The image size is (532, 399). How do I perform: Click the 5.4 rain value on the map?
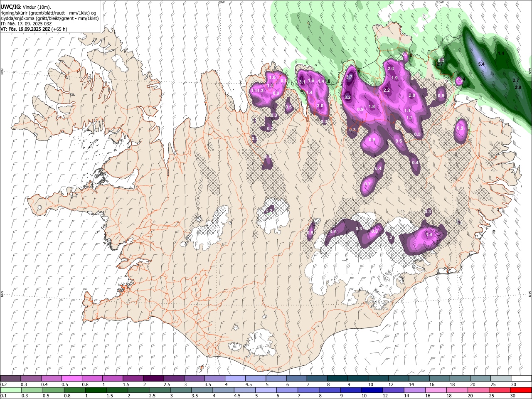pyautogui.click(x=482, y=64)
